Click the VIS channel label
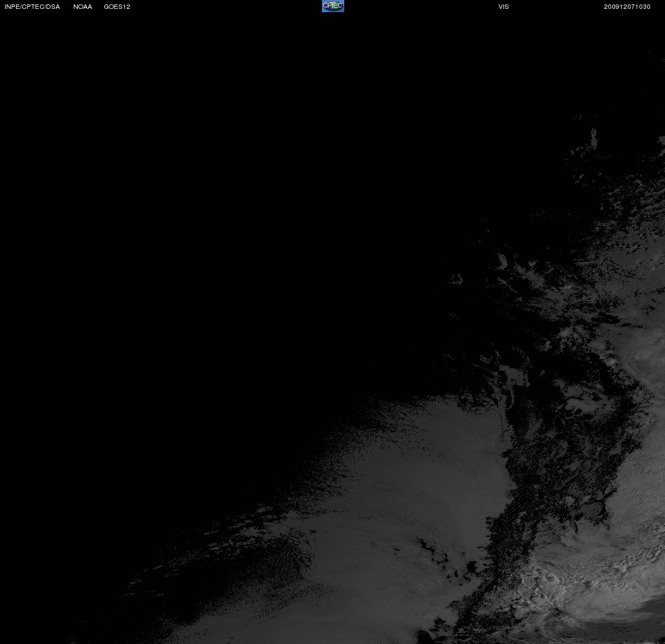This screenshot has height=644, width=665. (x=504, y=7)
